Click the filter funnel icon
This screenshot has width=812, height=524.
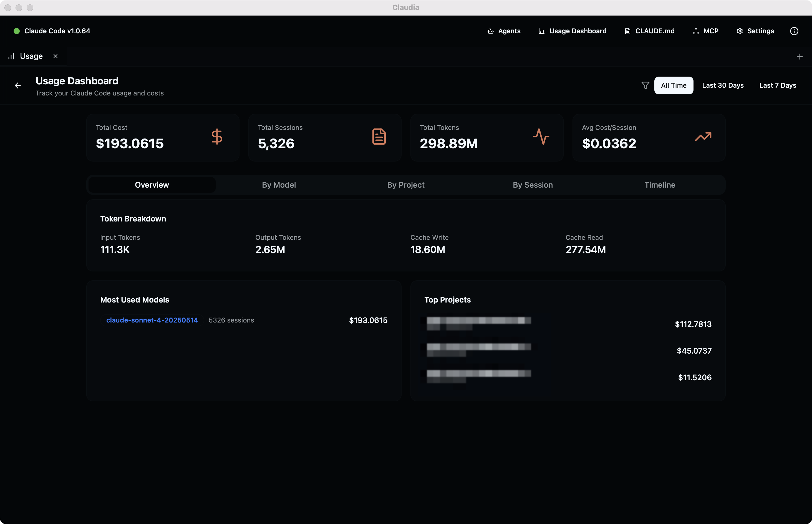point(645,85)
